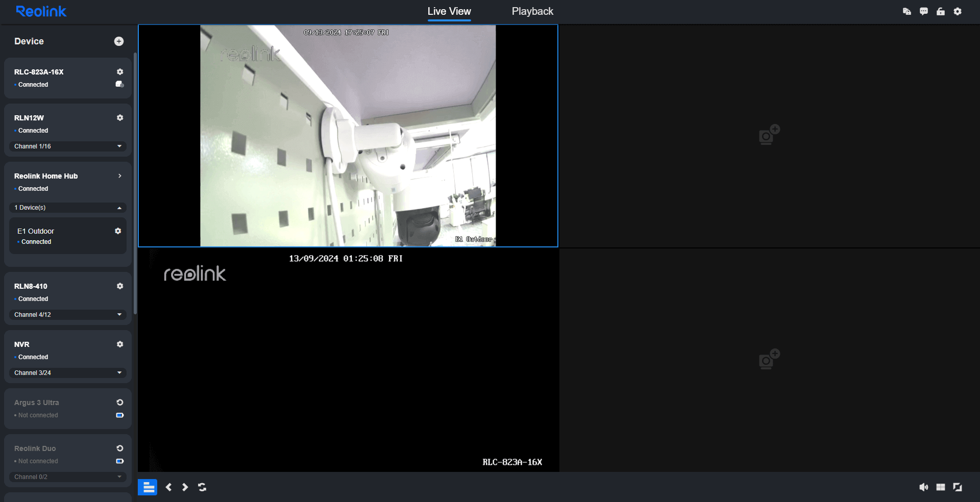Open settings gear for RLN12W
Screen dimensions: 980x502
click(120, 118)
